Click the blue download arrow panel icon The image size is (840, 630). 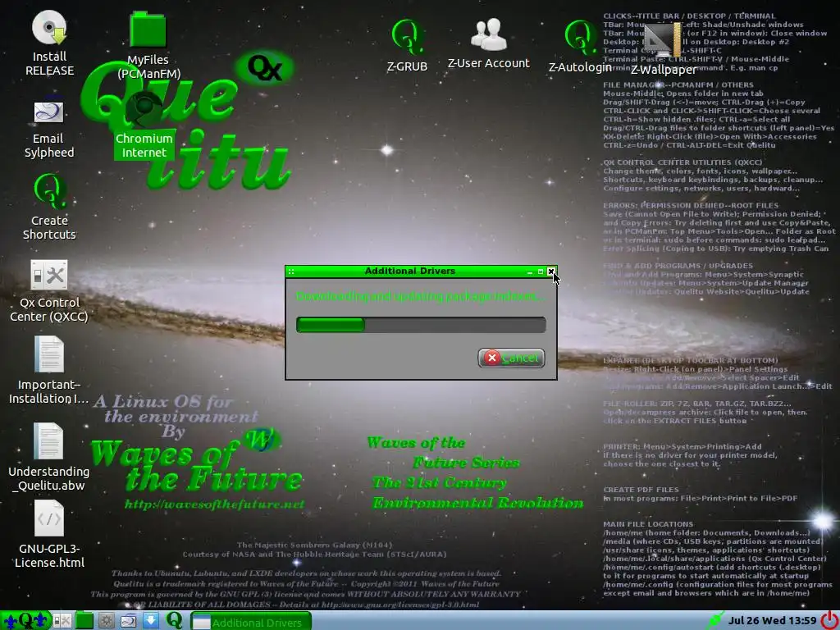click(151, 621)
